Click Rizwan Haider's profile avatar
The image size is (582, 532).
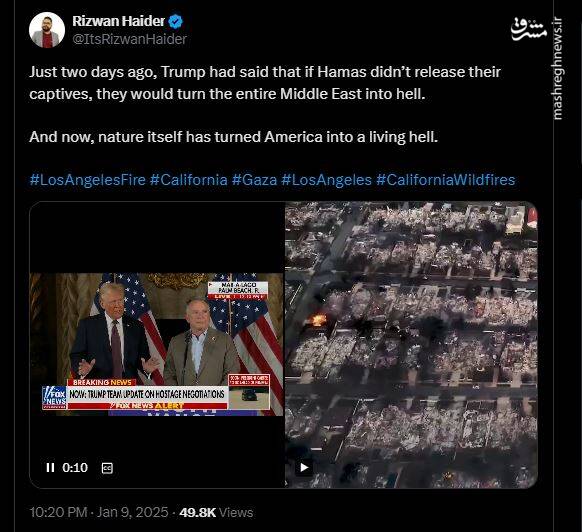pos(47,30)
